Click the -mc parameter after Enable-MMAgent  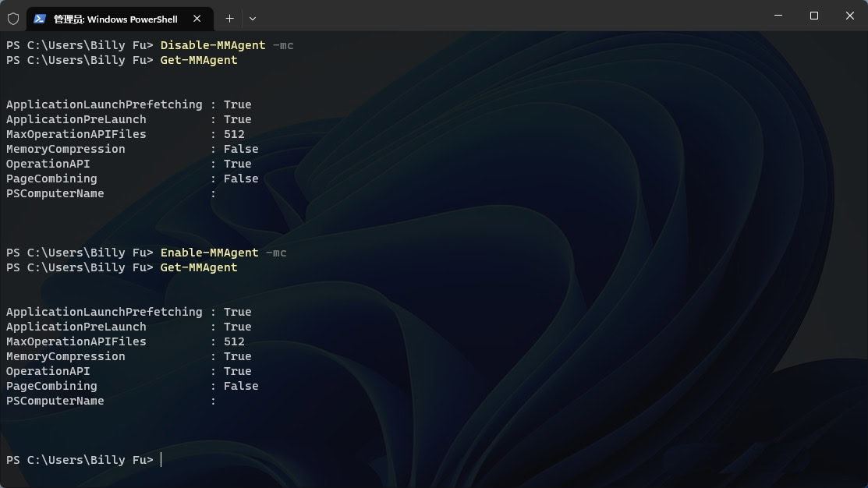point(275,253)
